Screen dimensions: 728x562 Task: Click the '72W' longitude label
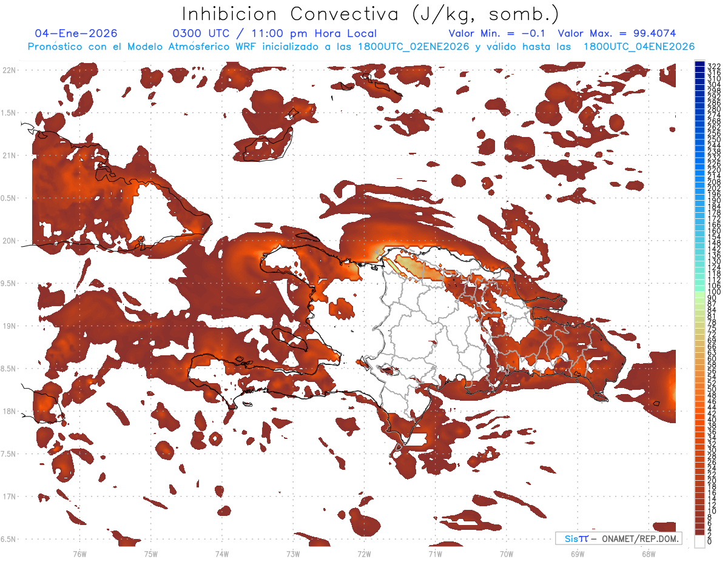tap(364, 554)
